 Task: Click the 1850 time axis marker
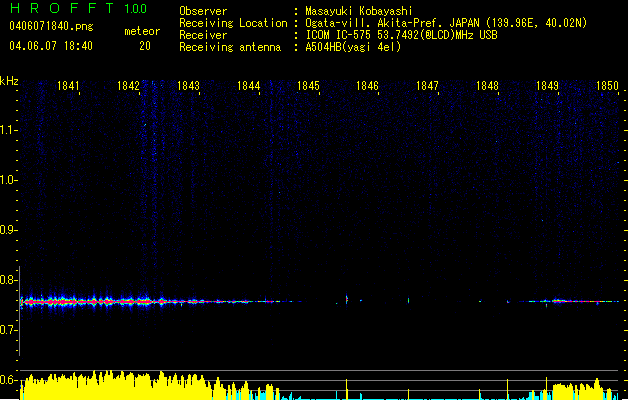click(x=607, y=86)
